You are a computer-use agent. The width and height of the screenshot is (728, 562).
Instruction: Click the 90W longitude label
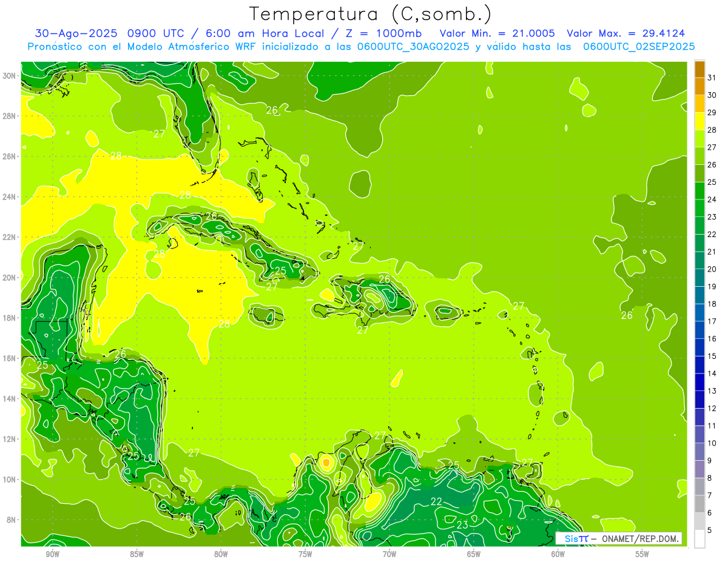click(x=52, y=554)
